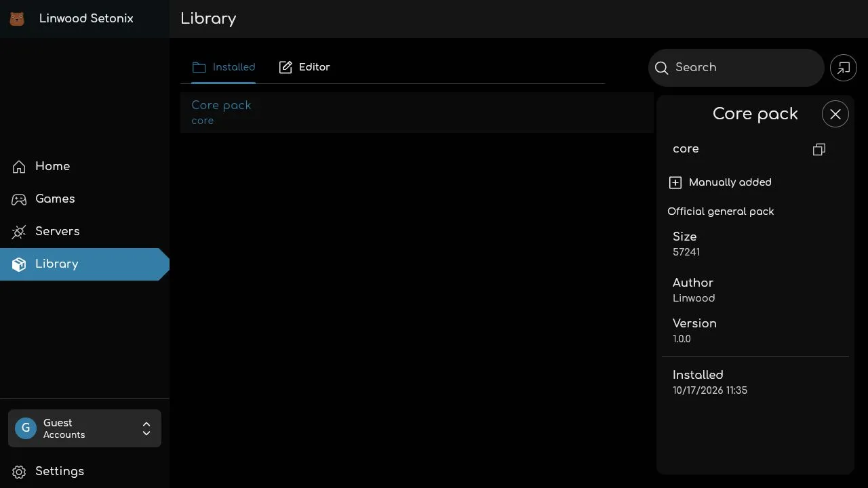Click the Home house icon
Image resolution: width=868 pixels, height=488 pixels.
click(x=19, y=167)
